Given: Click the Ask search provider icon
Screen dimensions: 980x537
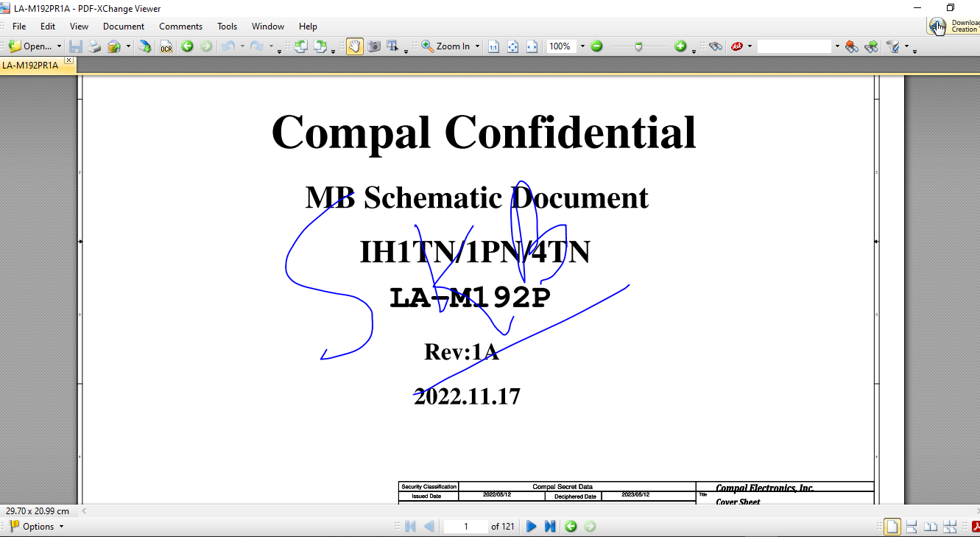Looking at the screenshot, I should click(736, 46).
